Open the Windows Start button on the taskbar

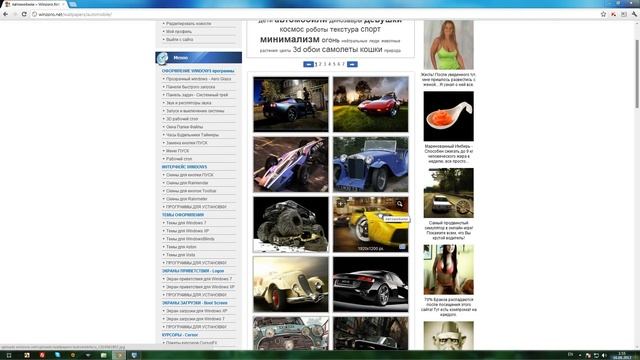click(x=9, y=356)
